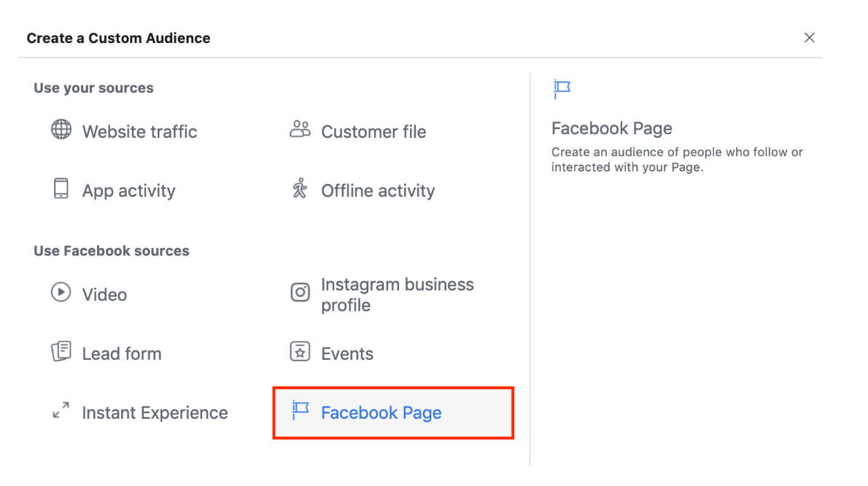Image resolution: width=868 pixels, height=486 pixels.
Task: Click the Instagram camera icon
Action: pos(300,293)
